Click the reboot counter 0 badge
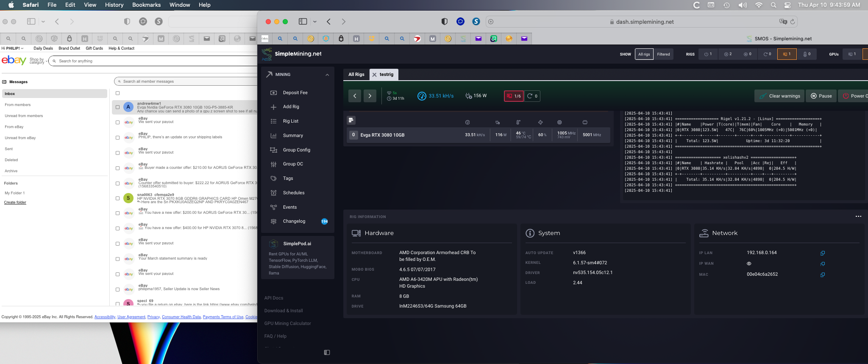This screenshot has height=364, width=868. (x=532, y=96)
